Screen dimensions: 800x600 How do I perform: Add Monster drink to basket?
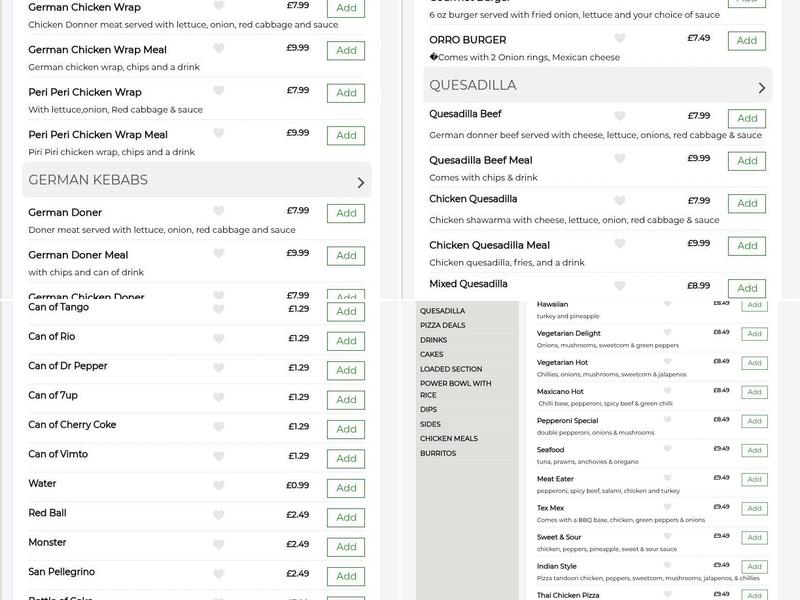(x=346, y=547)
